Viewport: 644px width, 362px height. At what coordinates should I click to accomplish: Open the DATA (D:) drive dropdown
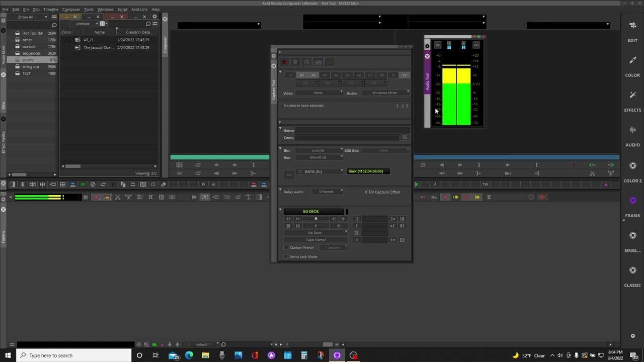tap(319, 171)
